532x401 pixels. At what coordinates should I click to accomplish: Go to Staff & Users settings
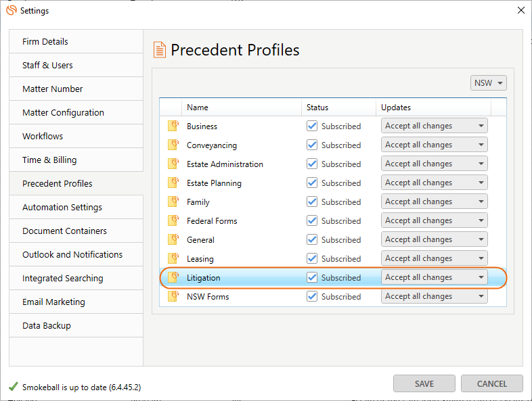pyautogui.click(x=76, y=65)
